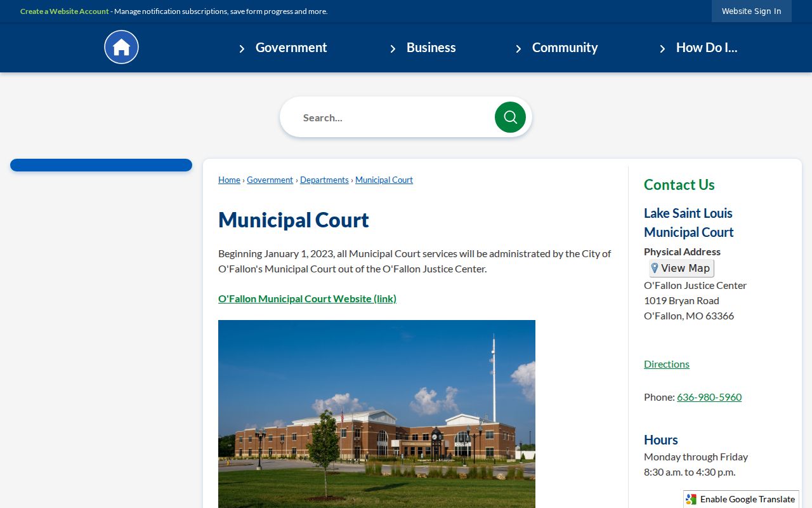This screenshot has width=812, height=508.
Task: Click the Government breadcrumb link
Action: coord(270,180)
